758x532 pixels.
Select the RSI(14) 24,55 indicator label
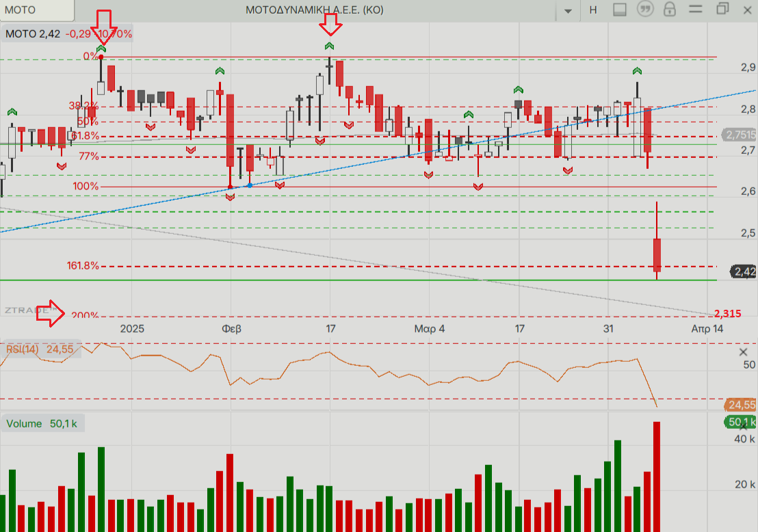click(40, 349)
